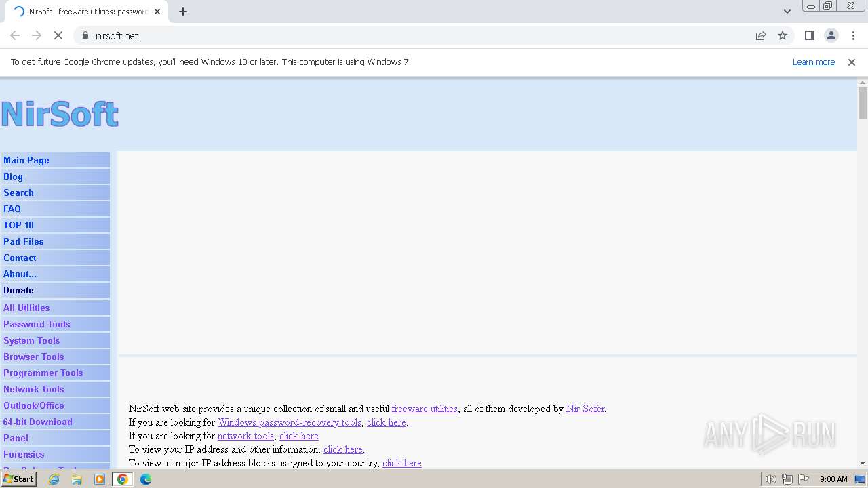868x488 pixels.
Task: Open the Chrome side panel icon
Action: 810,35
